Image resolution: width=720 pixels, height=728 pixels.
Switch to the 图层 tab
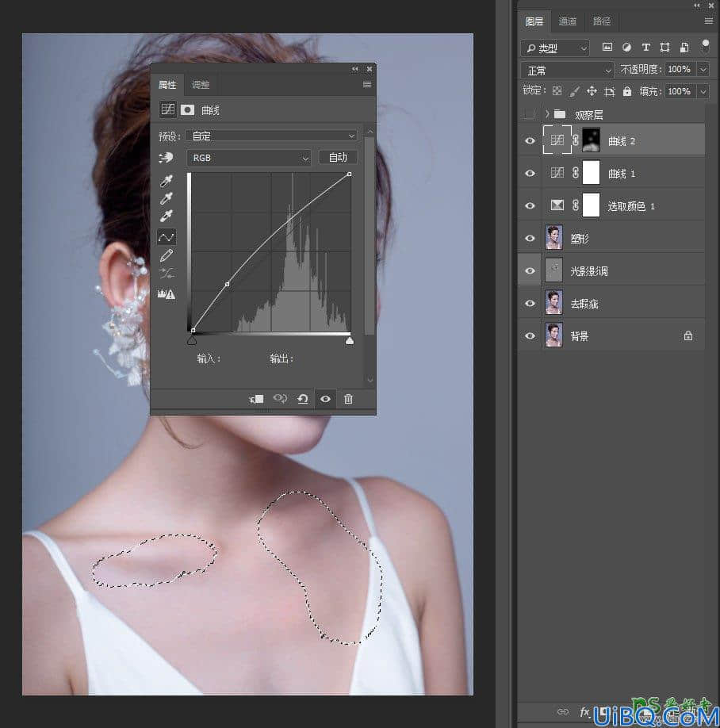tap(534, 21)
